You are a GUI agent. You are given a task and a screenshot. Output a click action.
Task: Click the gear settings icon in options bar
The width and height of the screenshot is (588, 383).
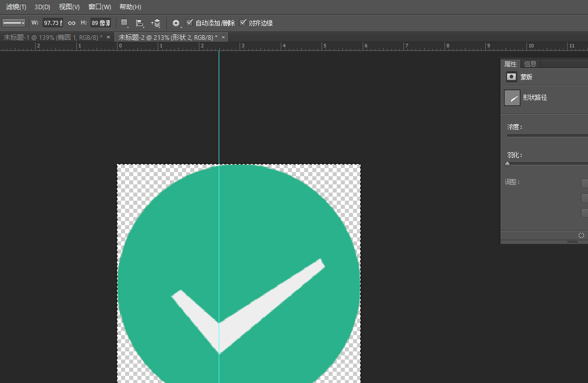176,23
